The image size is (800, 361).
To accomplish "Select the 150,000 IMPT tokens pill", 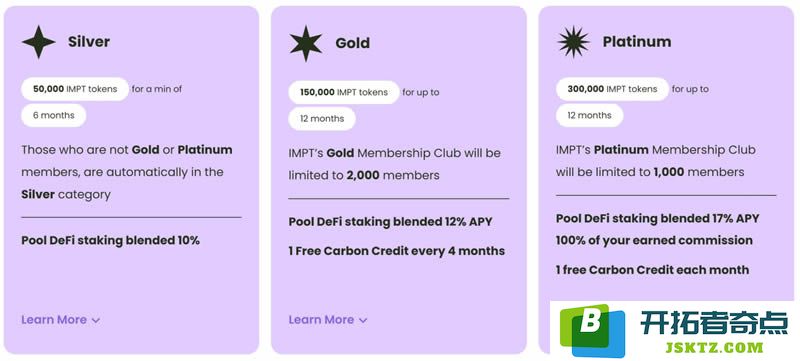I will (x=344, y=92).
